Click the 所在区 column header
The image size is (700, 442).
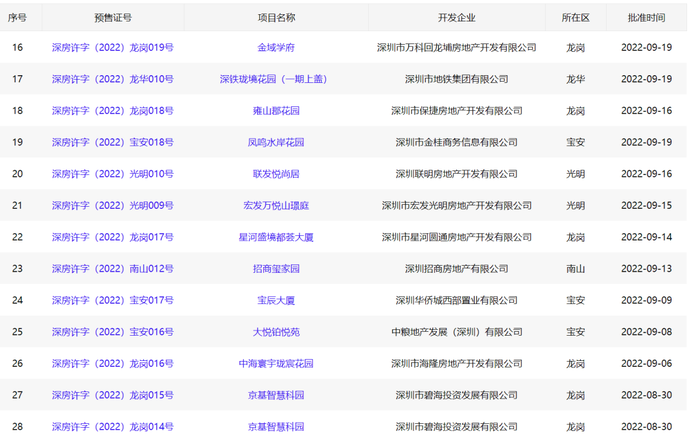click(575, 17)
